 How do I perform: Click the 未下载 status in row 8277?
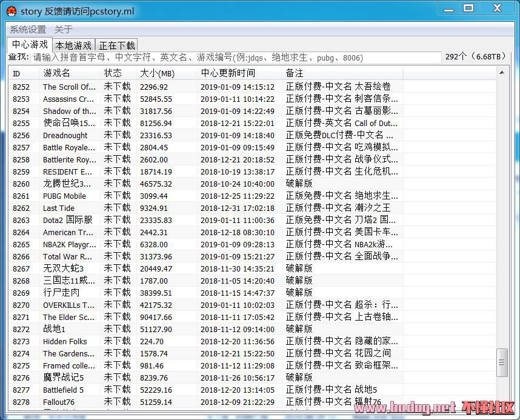pos(118,390)
